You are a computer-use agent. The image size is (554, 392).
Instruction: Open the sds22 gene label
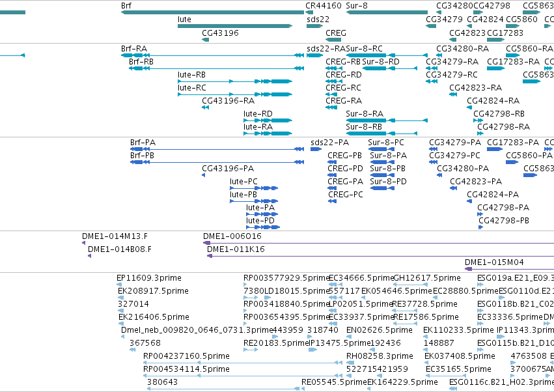(318, 19)
